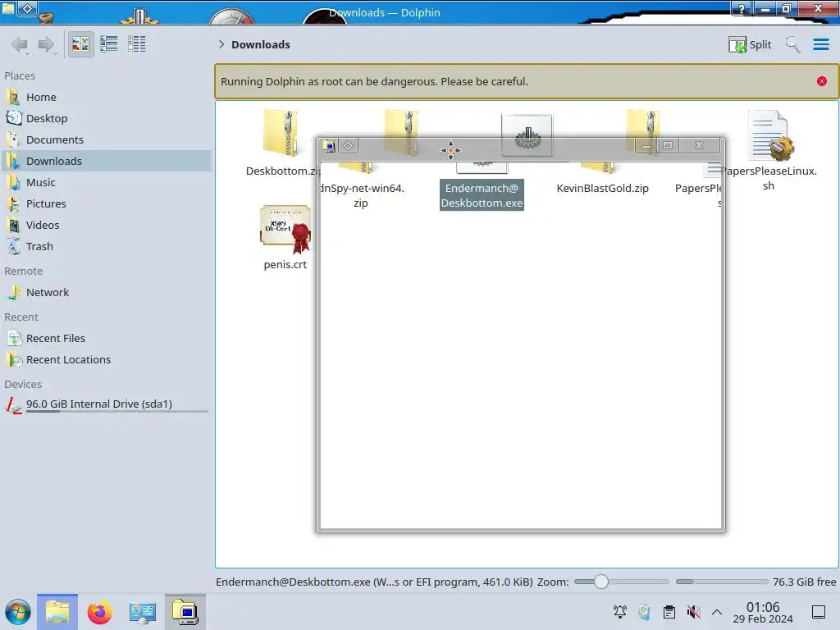Expand the breadcrumb chevron before Downloads
This screenshot has height=630, width=840.
(221, 44)
